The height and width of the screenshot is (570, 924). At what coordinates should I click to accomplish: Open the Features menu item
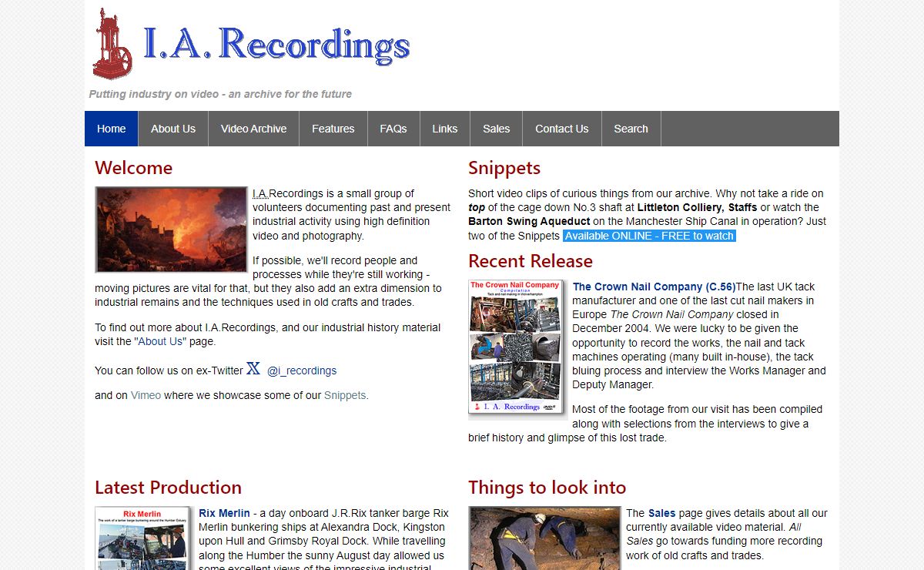[x=333, y=129]
